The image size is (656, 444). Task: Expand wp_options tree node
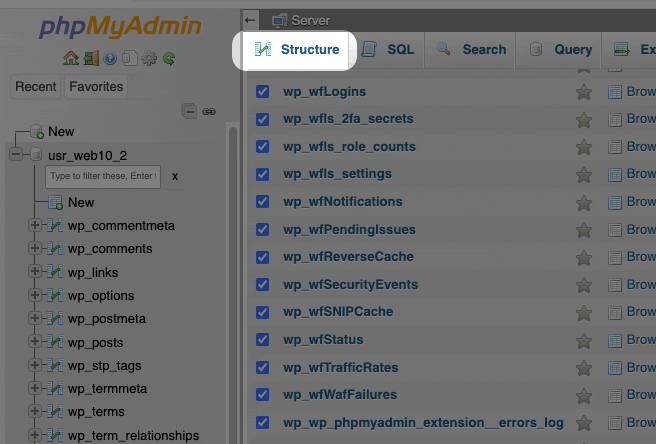(35, 295)
